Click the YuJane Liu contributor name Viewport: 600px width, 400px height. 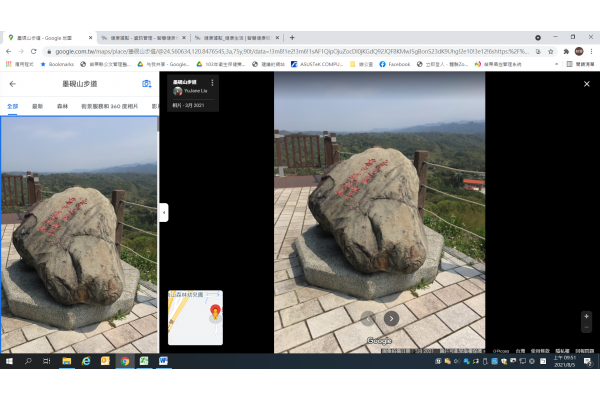[x=195, y=91]
